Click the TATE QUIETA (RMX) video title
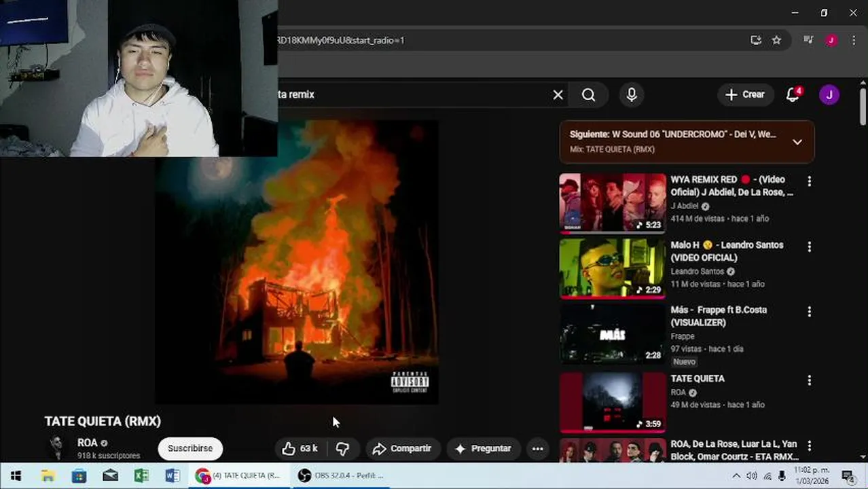Image resolution: width=868 pixels, height=489 pixels. click(103, 421)
